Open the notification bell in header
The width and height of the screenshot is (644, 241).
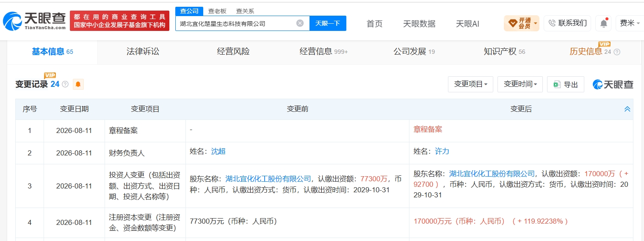pyautogui.click(x=603, y=23)
